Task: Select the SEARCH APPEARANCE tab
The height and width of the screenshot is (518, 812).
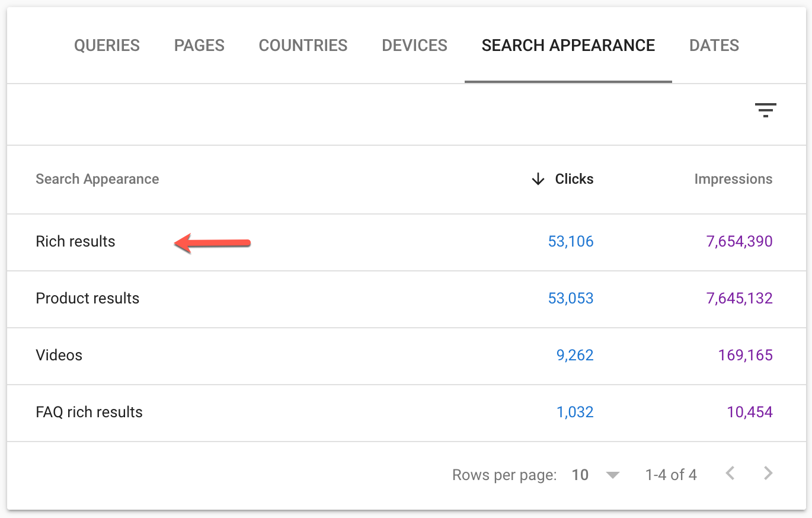Action: [x=568, y=45]
